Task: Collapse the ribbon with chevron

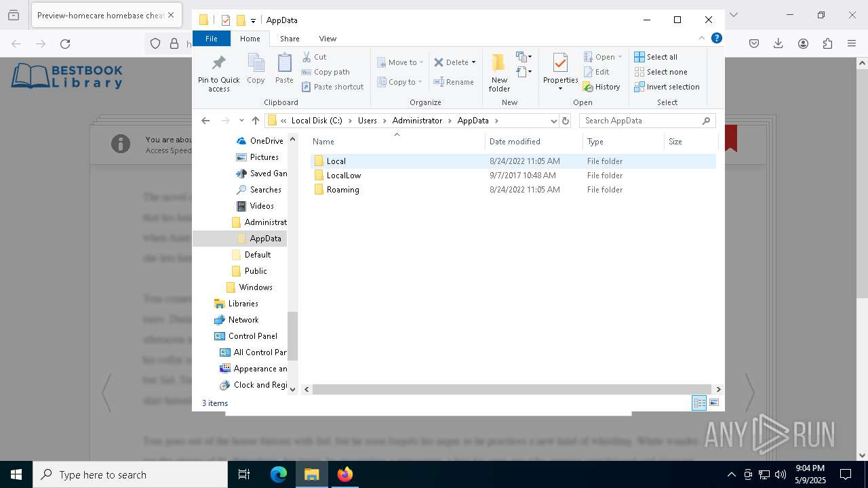Action: coord(702,38)
